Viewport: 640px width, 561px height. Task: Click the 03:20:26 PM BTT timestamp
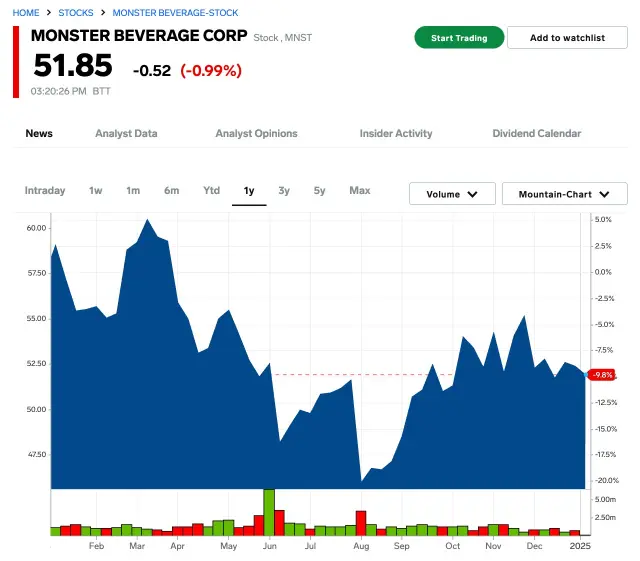pyautogui.click(x=71, y=91)
